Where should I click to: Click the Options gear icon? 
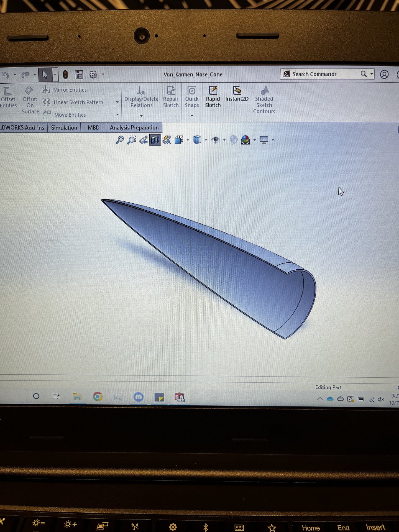[93, 75]
